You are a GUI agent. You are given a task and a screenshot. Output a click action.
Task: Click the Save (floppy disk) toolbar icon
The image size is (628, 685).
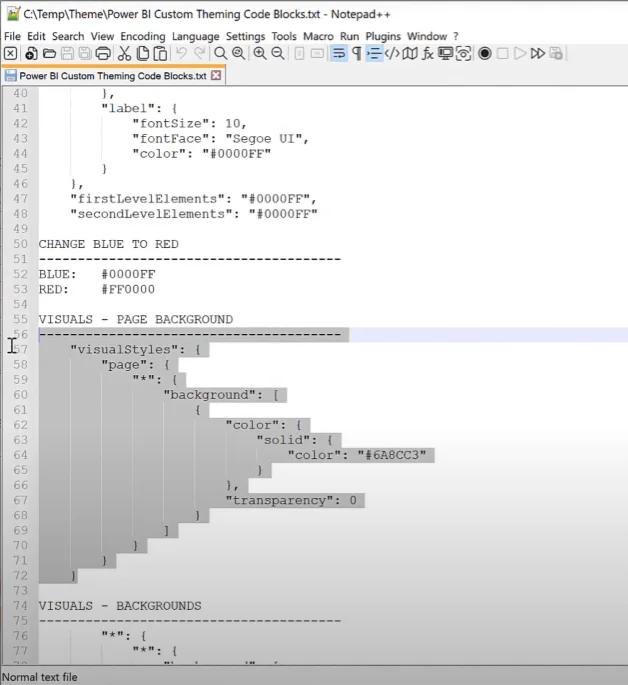tap(67, 54)
